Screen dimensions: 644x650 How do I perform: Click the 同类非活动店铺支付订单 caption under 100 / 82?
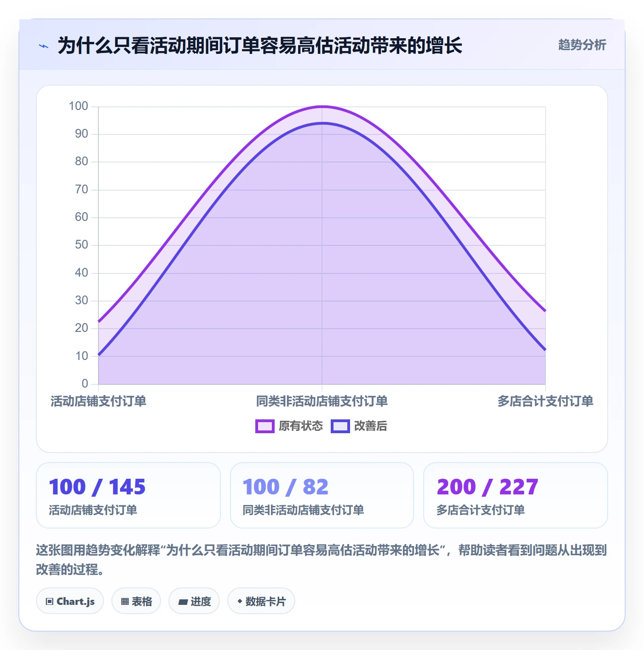click(x=303, y=510)
